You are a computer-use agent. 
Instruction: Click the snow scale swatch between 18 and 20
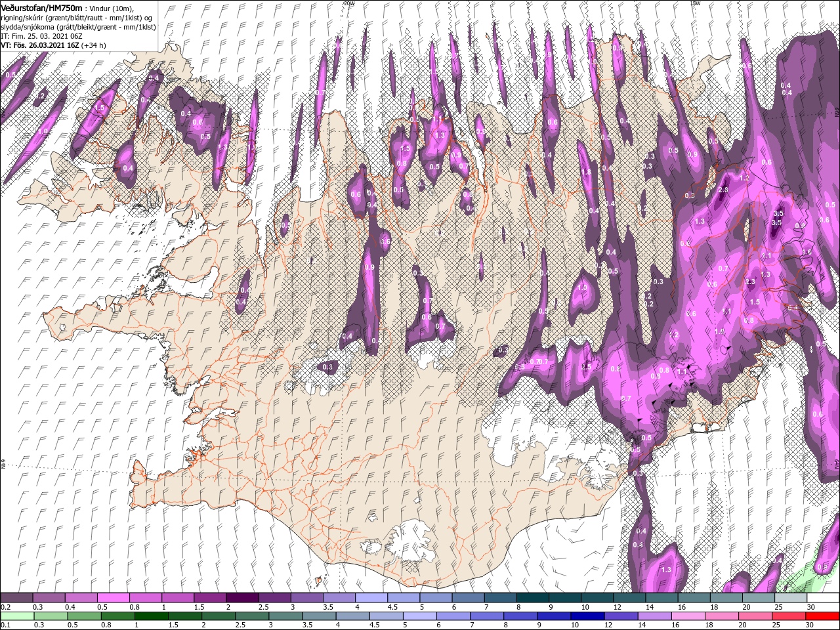coord(726,598)
